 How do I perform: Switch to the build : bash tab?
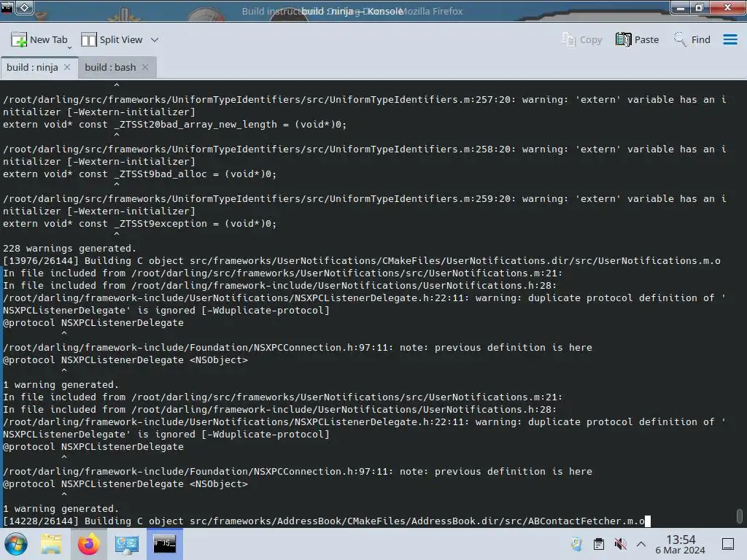pos(110,67)
